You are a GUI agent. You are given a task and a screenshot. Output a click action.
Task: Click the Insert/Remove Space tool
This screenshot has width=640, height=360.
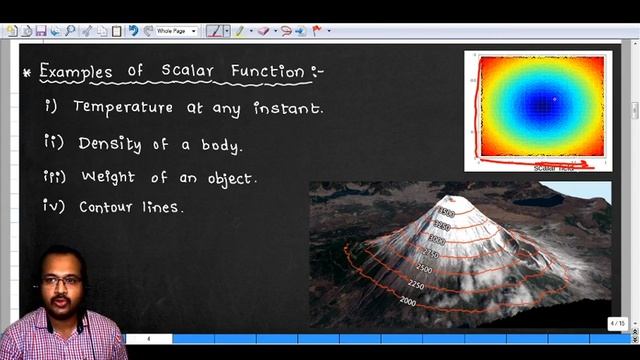click(300, 31)
